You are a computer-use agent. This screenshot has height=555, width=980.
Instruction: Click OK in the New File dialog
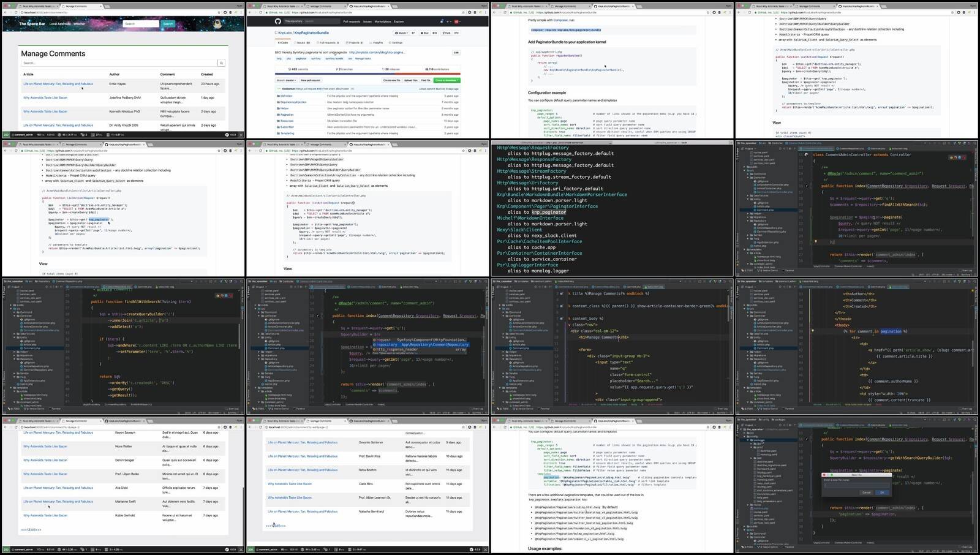(x=881, y=492)
